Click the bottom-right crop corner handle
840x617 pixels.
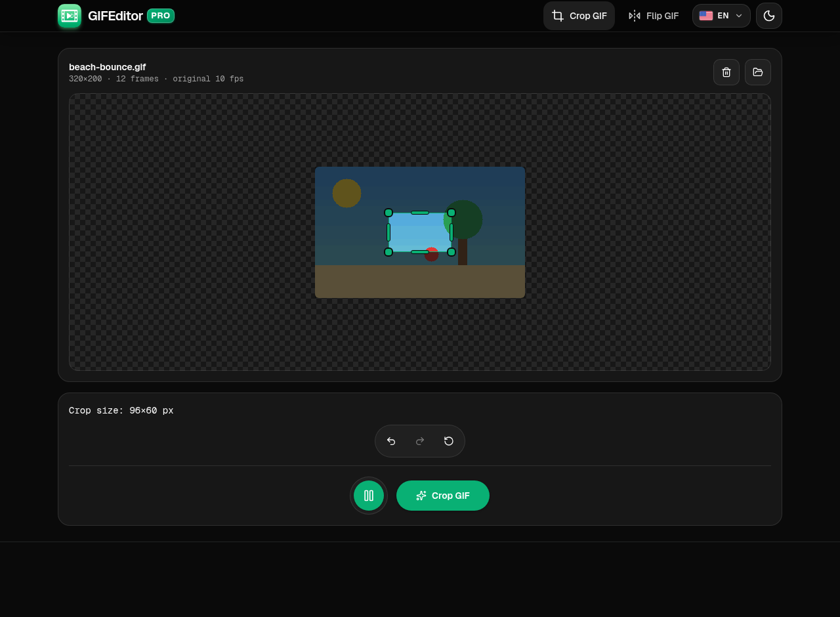tap(451, 252)
